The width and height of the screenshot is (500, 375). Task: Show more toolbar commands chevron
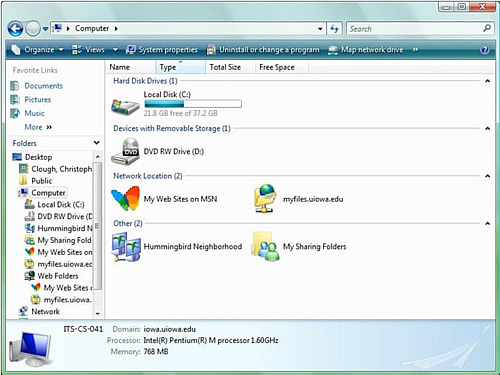(415, 50)
